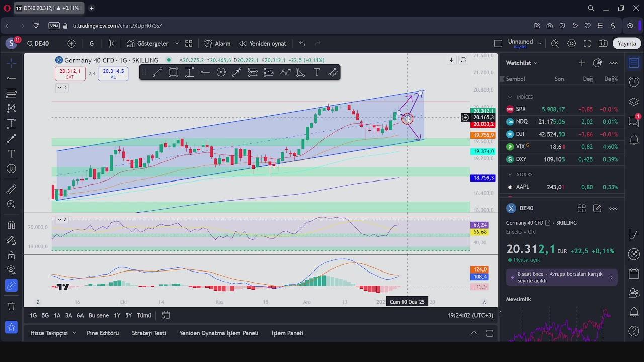Open watchlist more options menu
Viewport: 644px width, 362px height.
pyautogui.click(x=613, y=63)
